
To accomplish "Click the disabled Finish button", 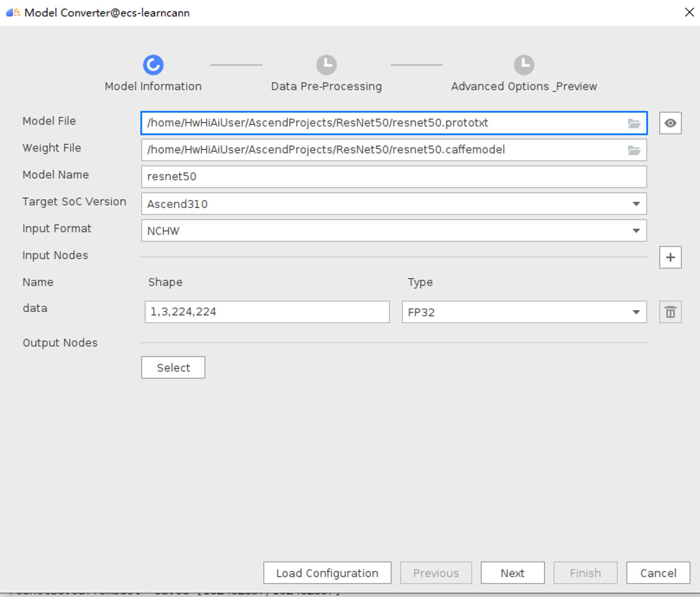I will point(585,573).
